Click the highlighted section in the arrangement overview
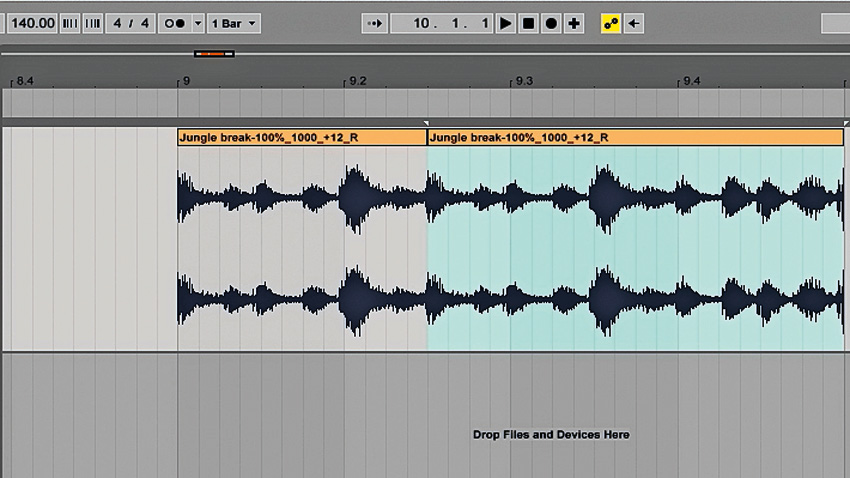Viewport: 850px width, 478px height. click(214, 54)
